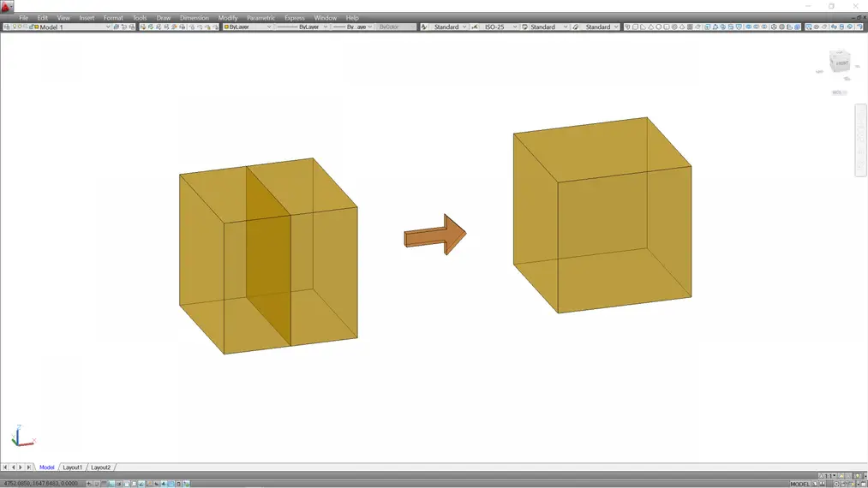868x488 pixels.
Task: Toggle the coordinates display in status bar
Action: (41, 484)
